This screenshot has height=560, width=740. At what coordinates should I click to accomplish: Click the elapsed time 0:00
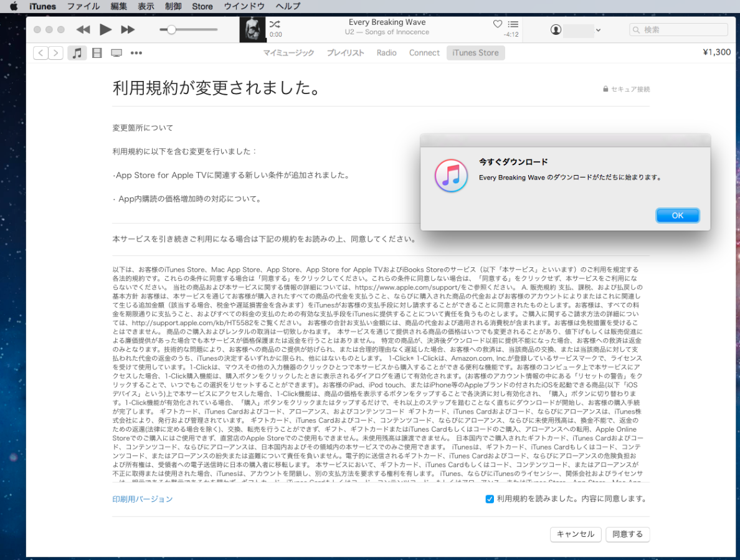(275, 34)
